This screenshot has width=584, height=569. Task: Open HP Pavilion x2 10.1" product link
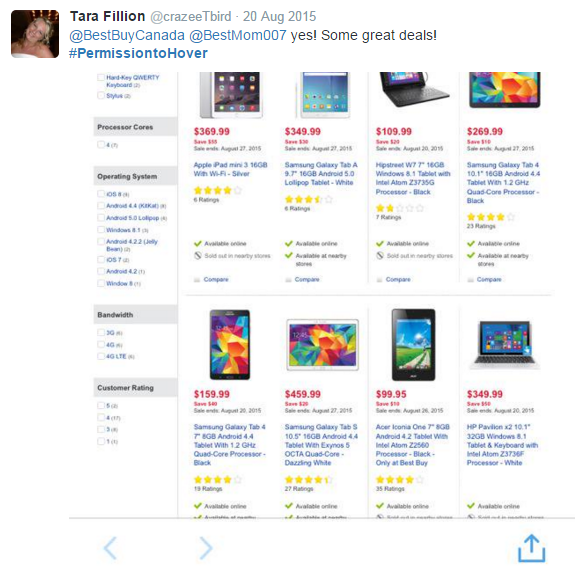[502, 445]
